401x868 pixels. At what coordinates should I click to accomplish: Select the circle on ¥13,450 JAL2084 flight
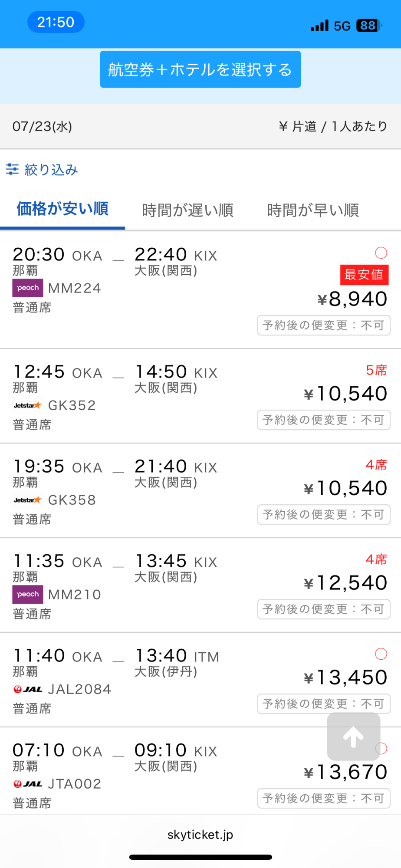(381, 654)
